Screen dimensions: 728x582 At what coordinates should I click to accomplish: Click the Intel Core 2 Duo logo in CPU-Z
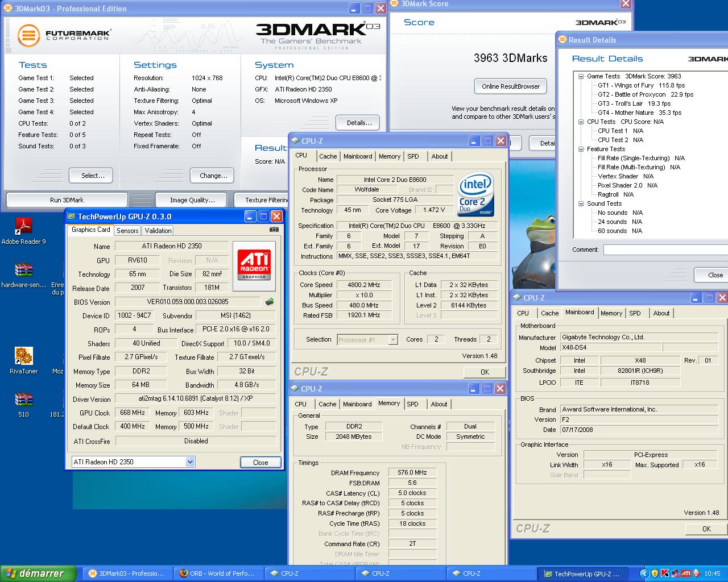click(475, 196)
